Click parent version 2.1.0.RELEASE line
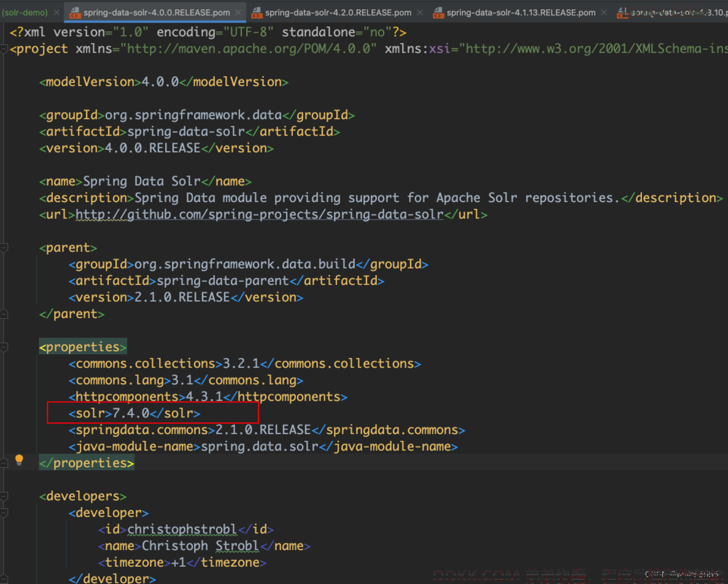This screenshot has height=584, width=728. pos(186,297)
